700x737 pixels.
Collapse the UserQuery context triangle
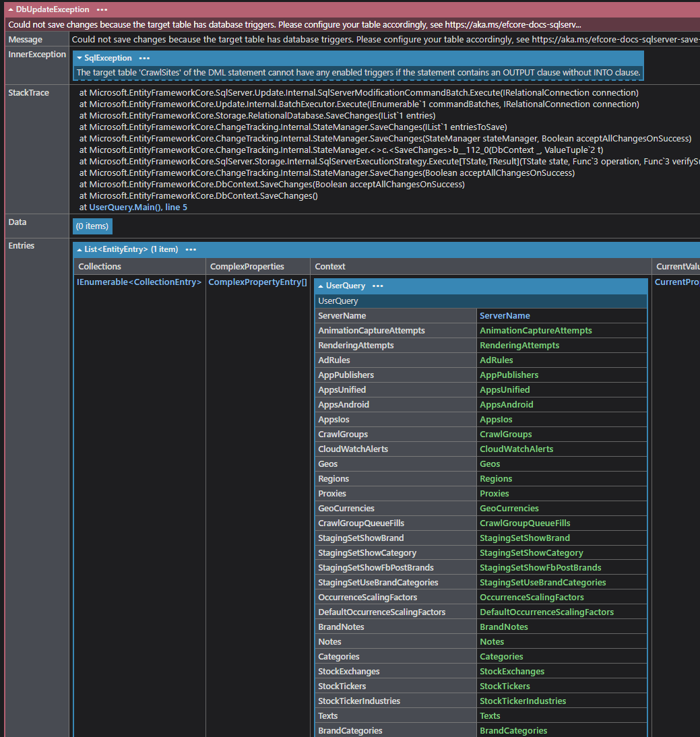[321, 286]
